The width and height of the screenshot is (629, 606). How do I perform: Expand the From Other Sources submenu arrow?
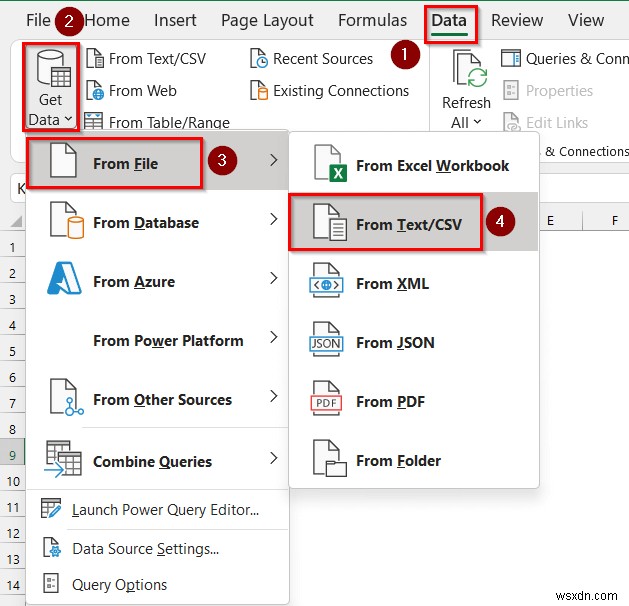pyautogui.click(x=274, y=396)
